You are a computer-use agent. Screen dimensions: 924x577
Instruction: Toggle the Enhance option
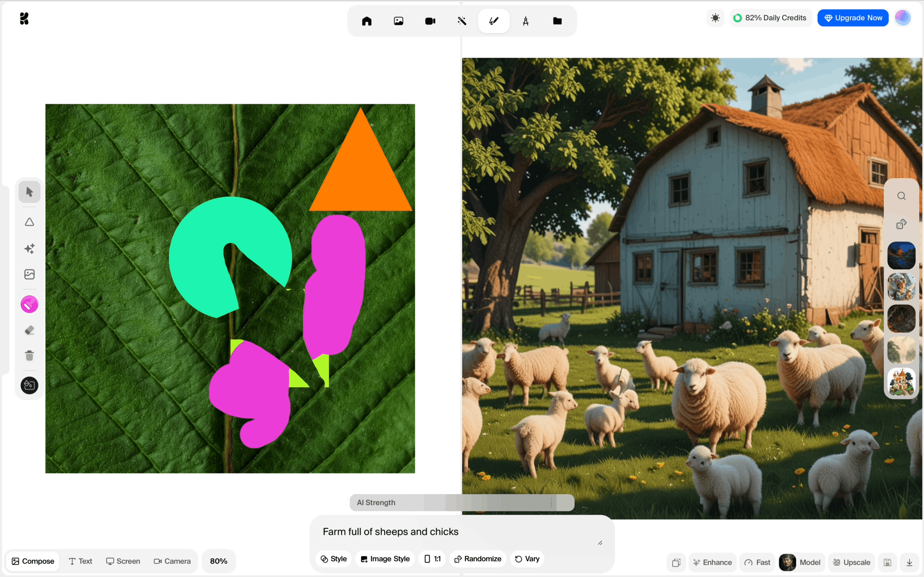point(712,562)
